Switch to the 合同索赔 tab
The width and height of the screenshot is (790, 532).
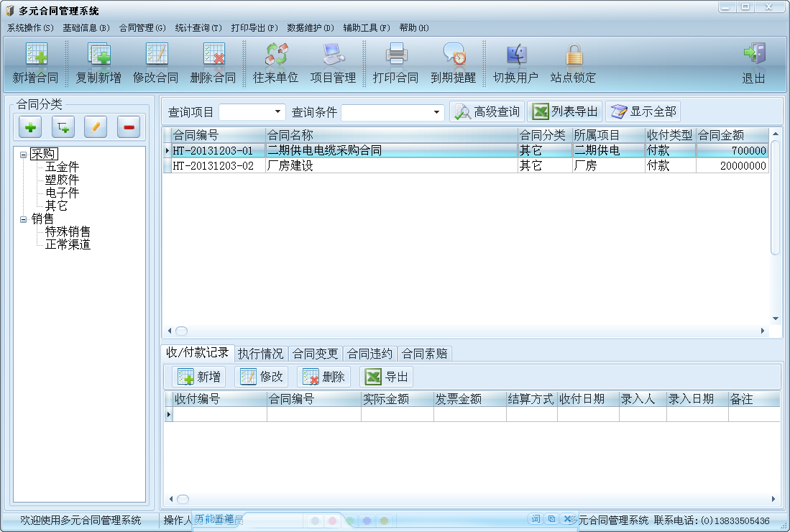425,354
